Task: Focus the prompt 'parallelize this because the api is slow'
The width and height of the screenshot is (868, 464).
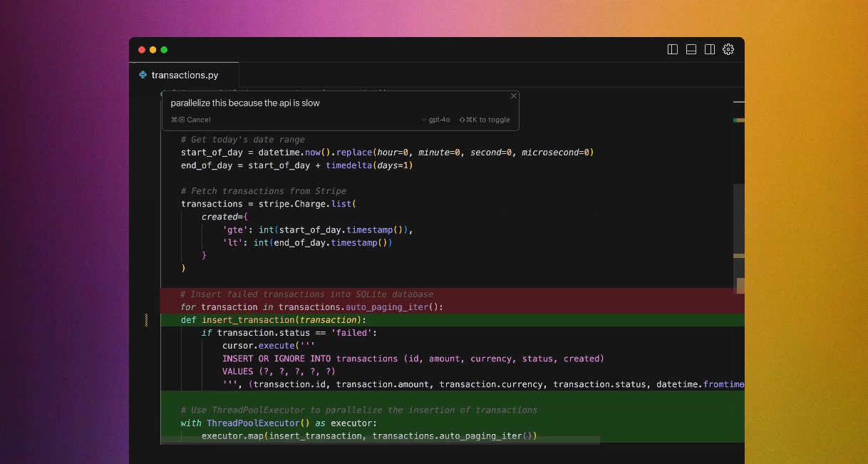Action: click(245, 103)
